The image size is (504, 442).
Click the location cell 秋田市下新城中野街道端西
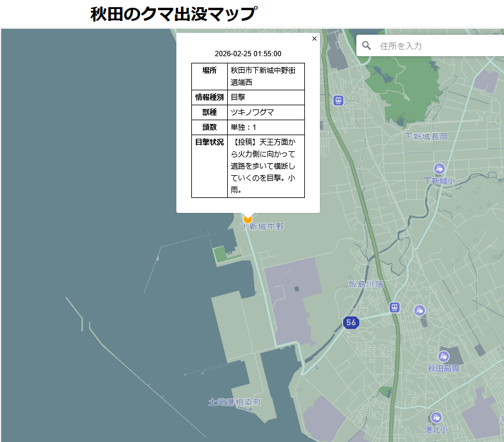(265, 77)
